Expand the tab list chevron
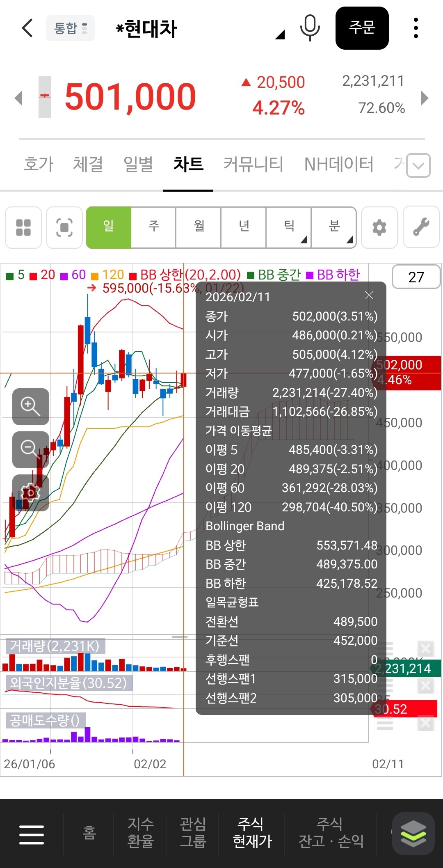This screenshot has height=868, width=443. [x=418, y=165]
